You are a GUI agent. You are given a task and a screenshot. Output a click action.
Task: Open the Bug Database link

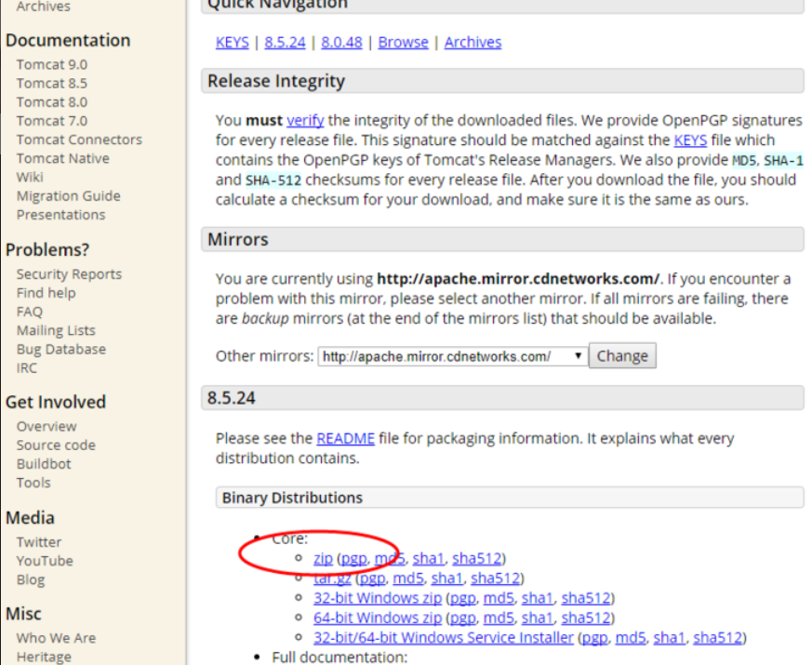click(x=61, y=349)
